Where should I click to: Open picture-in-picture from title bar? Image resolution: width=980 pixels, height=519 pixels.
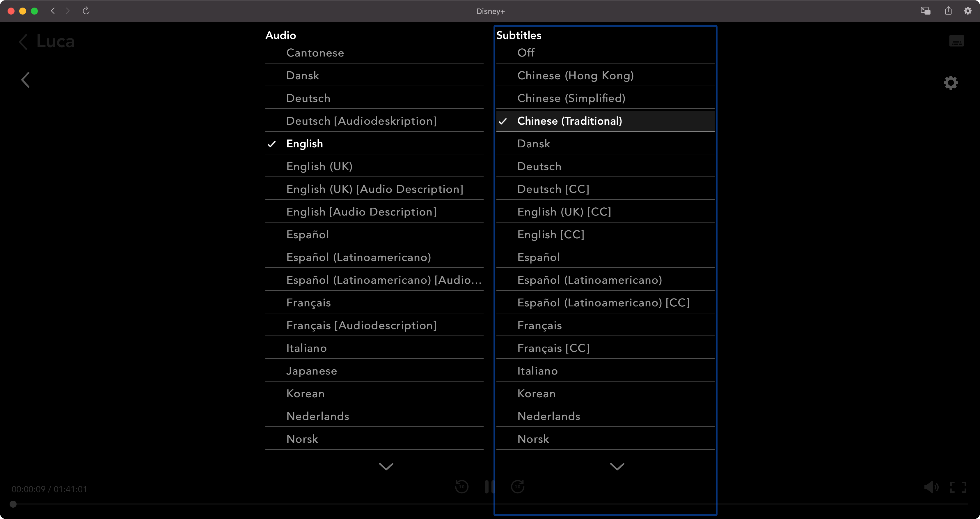tap(925, 11)
